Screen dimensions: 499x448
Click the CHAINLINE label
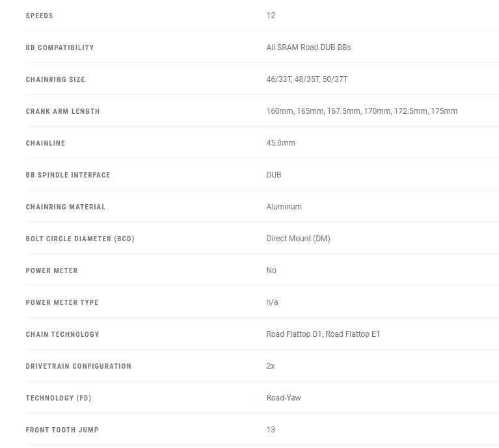(x=46, y=143)
